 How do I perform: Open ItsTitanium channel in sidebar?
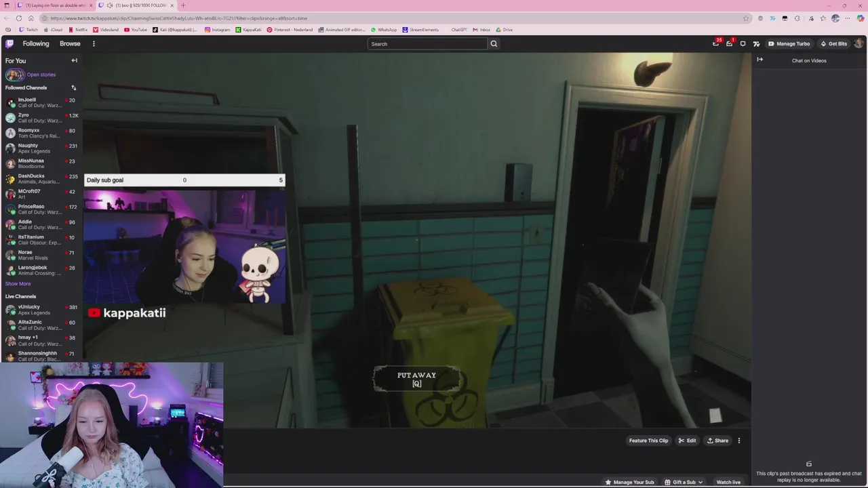coord(41,240)
